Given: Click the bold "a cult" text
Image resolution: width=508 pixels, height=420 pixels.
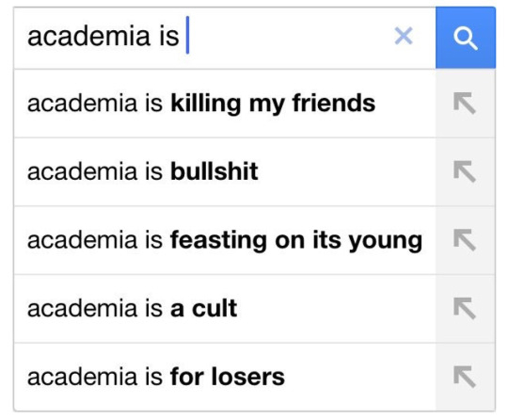Looking at the screenshot, I should pos(204,309).
